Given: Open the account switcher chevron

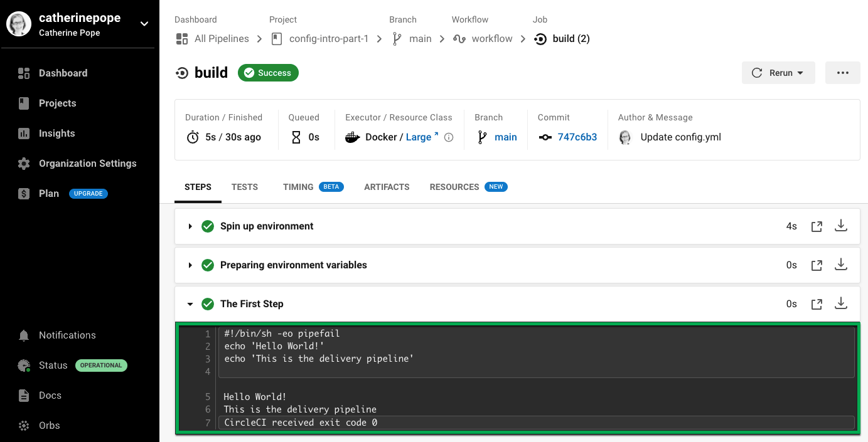Looking at the screenshot, I should (x=144, y=24).
